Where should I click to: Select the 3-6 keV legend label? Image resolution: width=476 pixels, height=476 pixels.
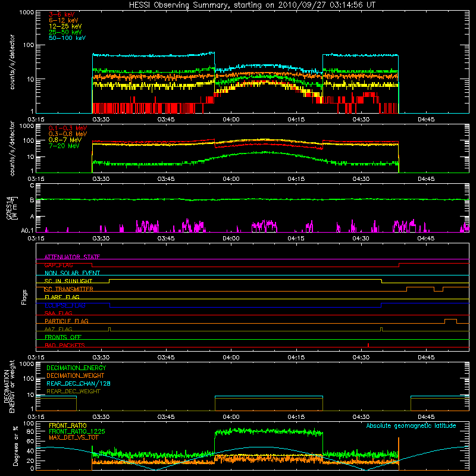pyautogui.click(x=62, y=14)
